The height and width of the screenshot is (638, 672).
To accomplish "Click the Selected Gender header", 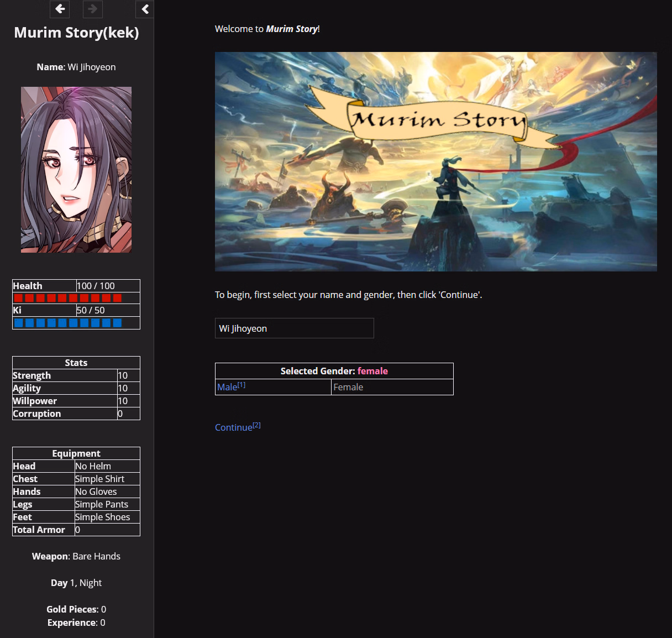I will coord(334,371).
